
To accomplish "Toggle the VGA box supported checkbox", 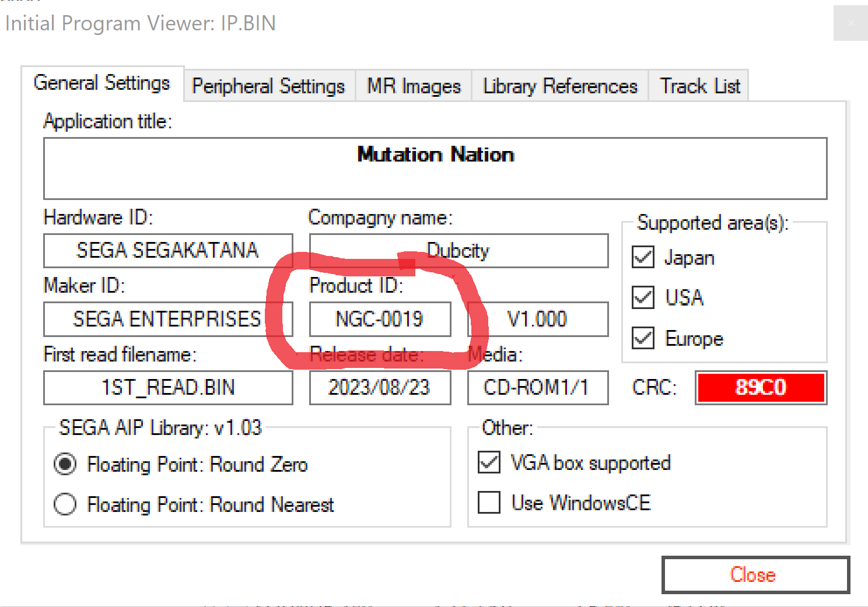I will (489, 462).
